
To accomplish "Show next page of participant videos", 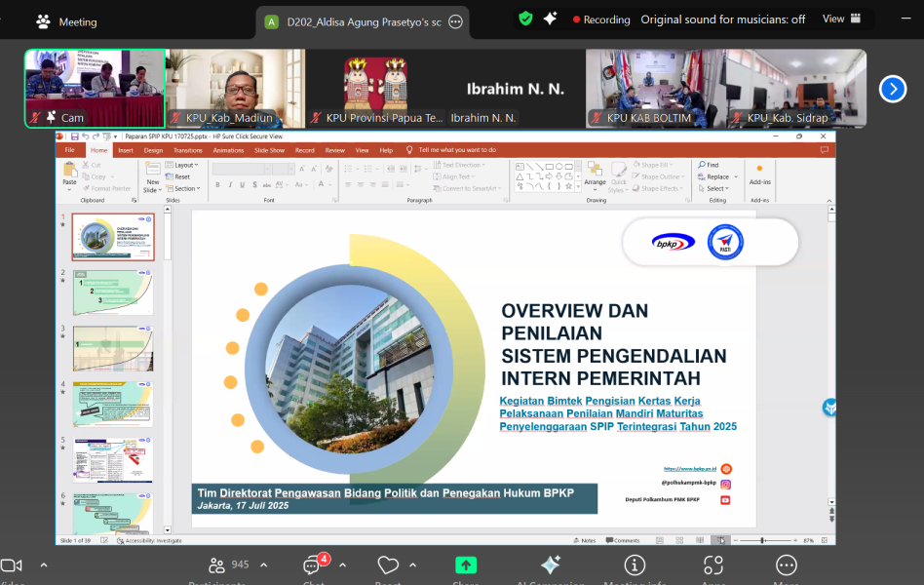I will point(892,89).
